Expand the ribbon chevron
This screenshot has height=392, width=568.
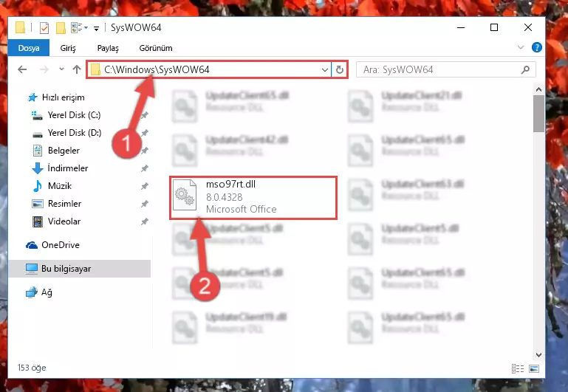click(521, 47)
